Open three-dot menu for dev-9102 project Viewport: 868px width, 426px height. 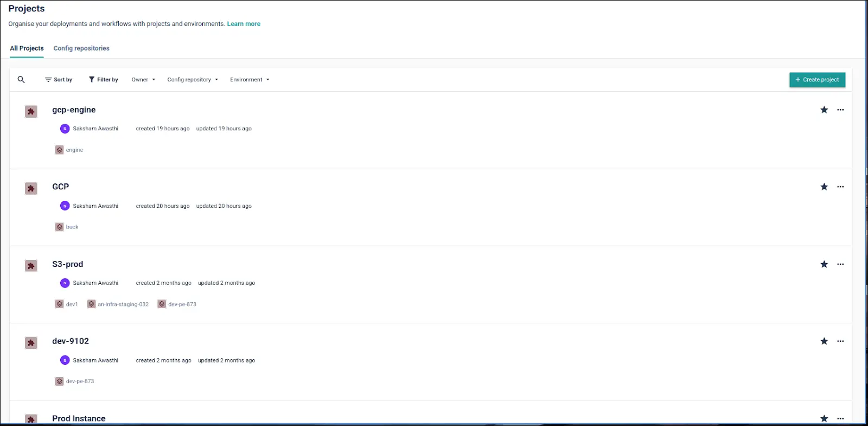pos(840,341)
